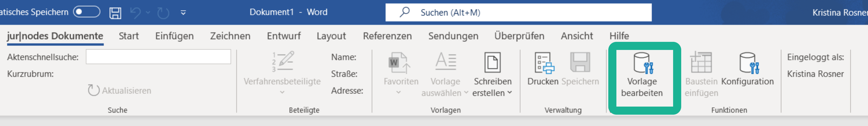The image size is (868, 126).
Task: Expand the Quick Access Toolbar customize arrow
Action: tap(183, 13)
